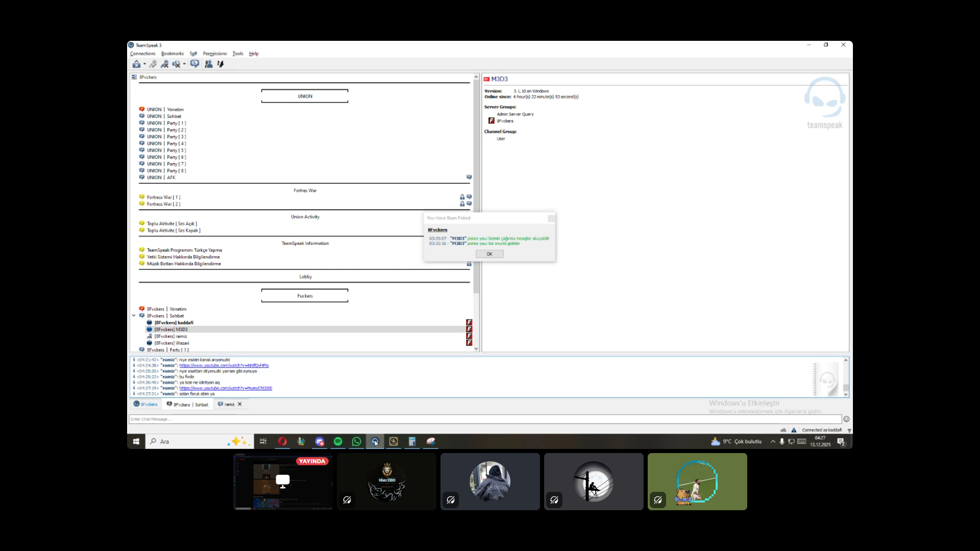Toggle Away status speech-bubble clock icon
Screen dimensions: 980x551
(x=194, y=64)
